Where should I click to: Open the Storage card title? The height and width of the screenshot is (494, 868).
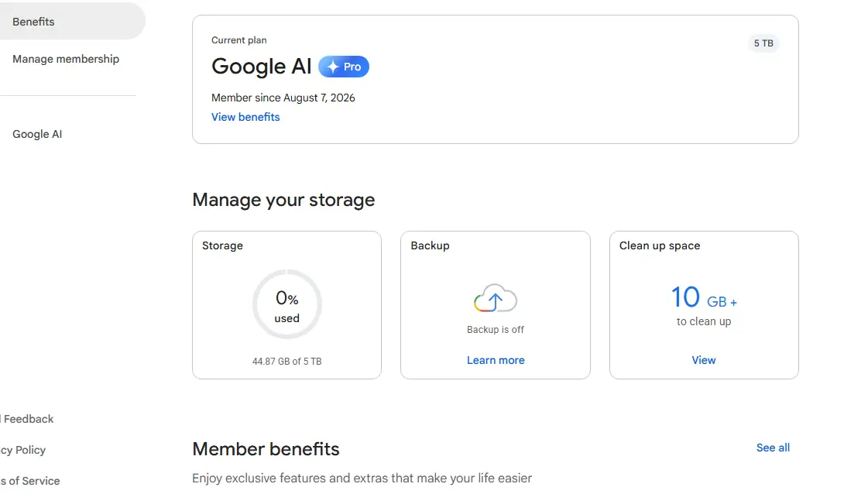point(222,245)
